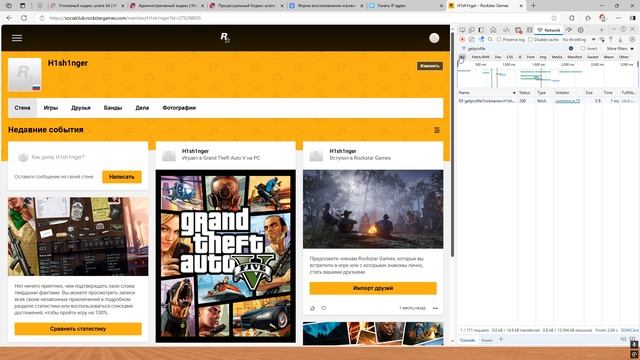
Task: Toggle device emulation icon in DevTools
Action: (x=471, y=30)
